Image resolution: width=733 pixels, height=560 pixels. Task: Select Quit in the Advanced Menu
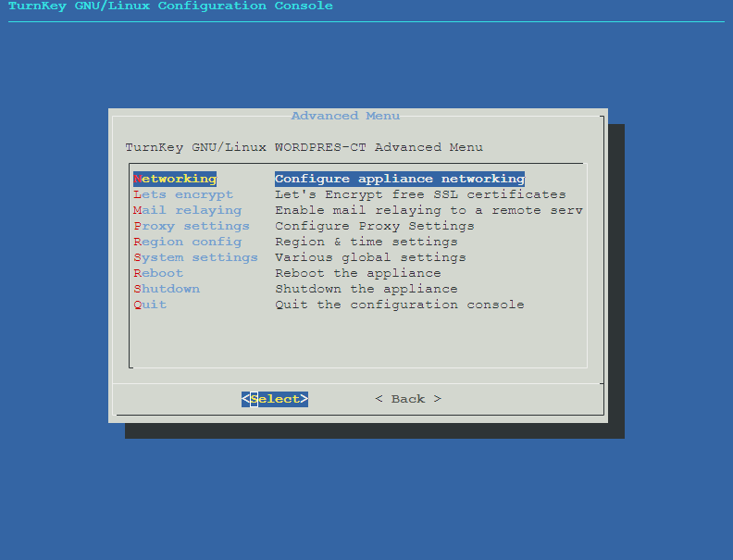coord(150,305)
